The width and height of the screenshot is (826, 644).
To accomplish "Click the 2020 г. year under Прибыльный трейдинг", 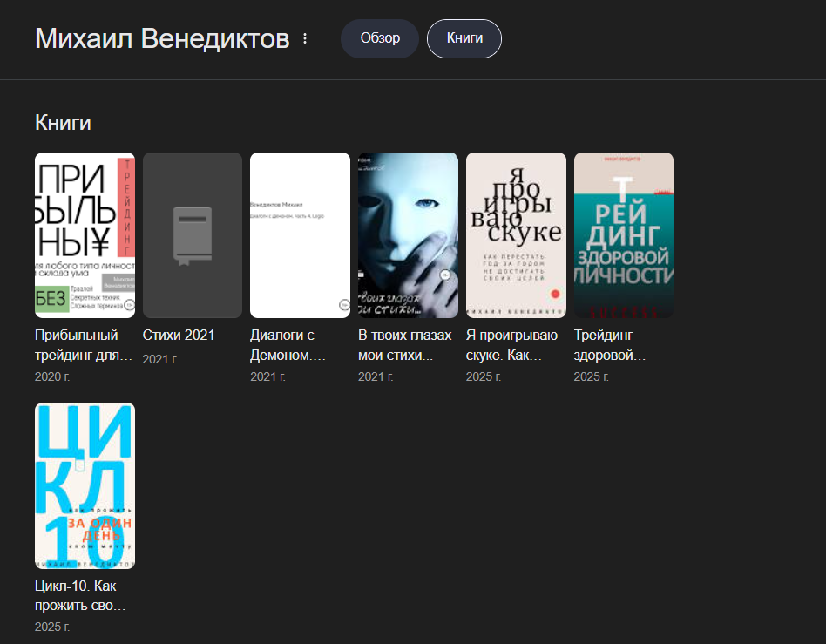I will (52, 376).
